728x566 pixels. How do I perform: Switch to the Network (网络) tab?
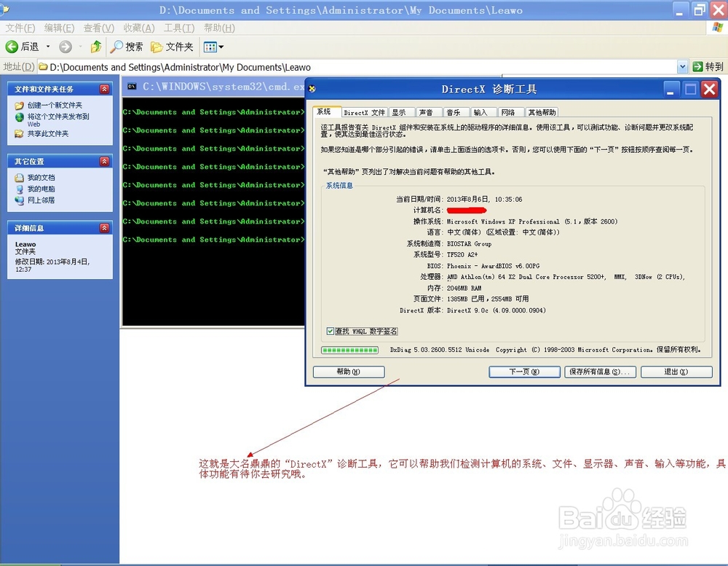click(x=510, y=112)
